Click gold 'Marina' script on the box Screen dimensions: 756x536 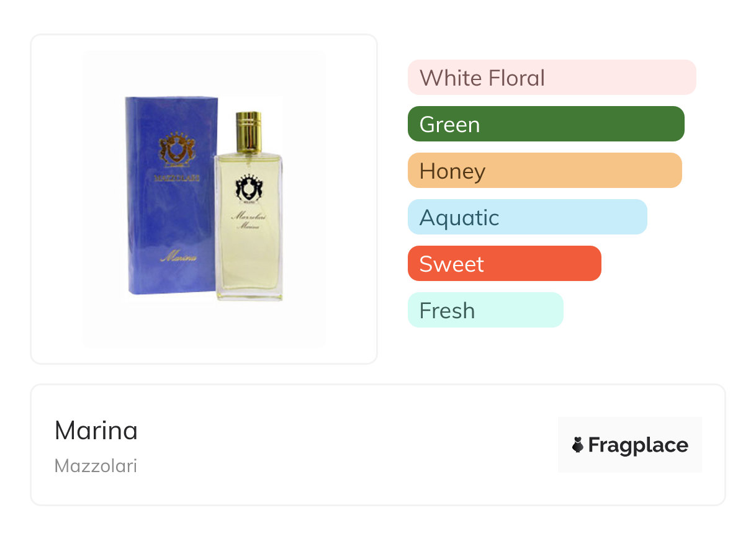pos(179,256)
